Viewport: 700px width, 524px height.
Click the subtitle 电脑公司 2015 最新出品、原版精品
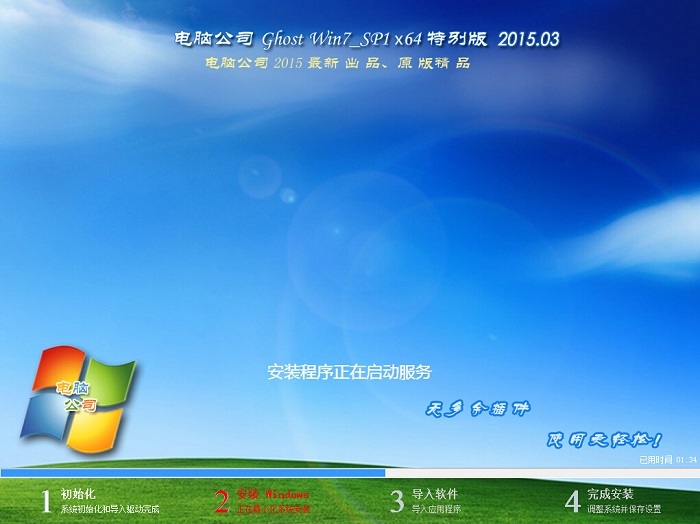point(338,63)
